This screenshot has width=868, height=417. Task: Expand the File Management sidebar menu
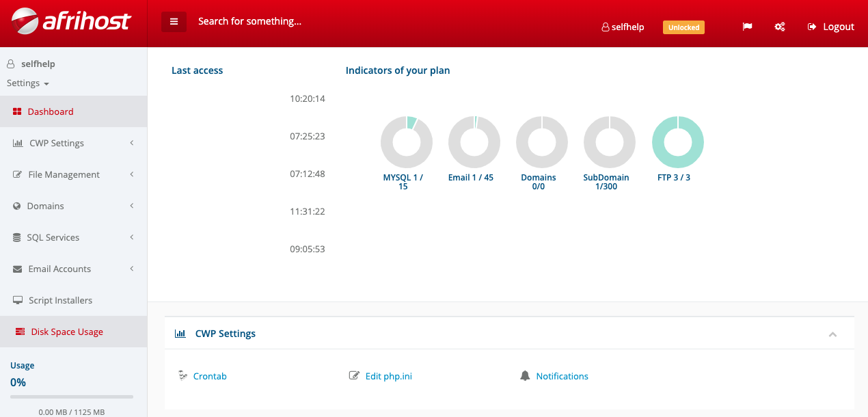pos(73,174)
